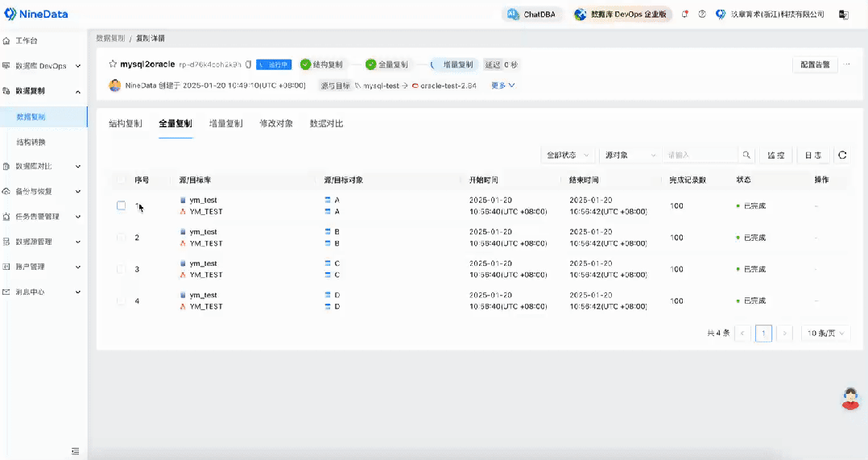Click 完成记录数 column header
This screenshot has height=460, width=868.
pos(688,180)
